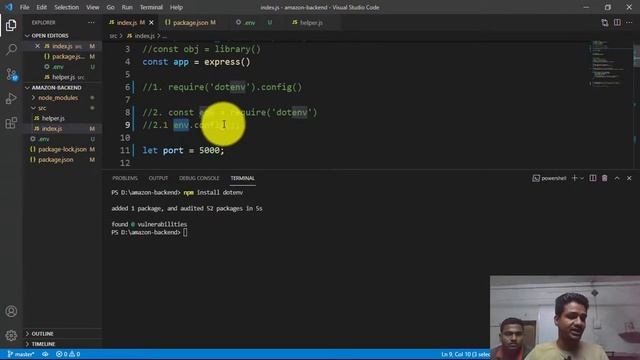Click the watch eye icon in status bar
The image size is (640, 360).
click(x=45, y=354)
